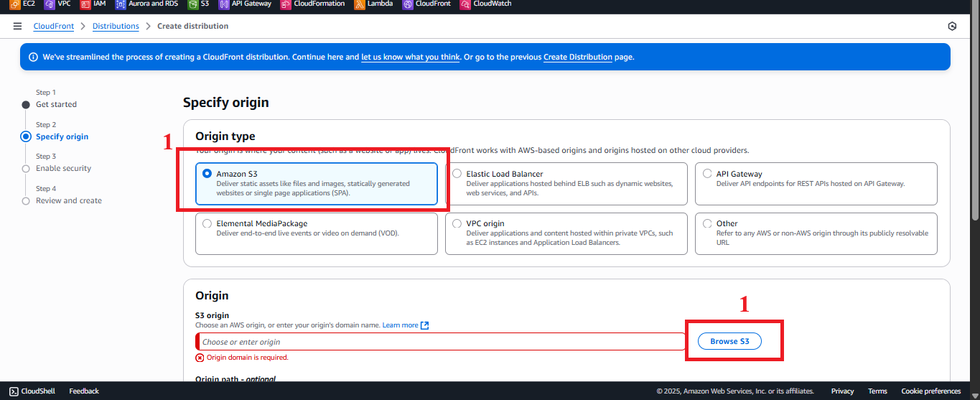980x400 pixels.
Task: Select the Elastic Load Balancer origin type
Action: [566, 184]
